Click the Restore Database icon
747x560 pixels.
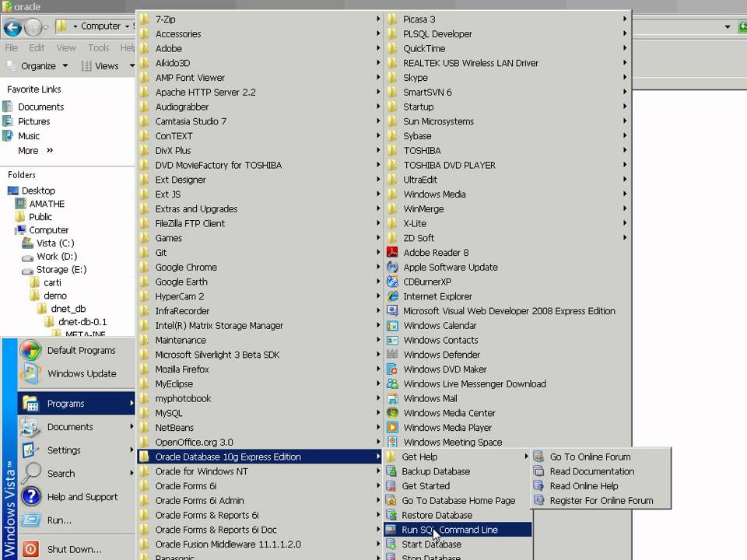(x=391, y=515)
